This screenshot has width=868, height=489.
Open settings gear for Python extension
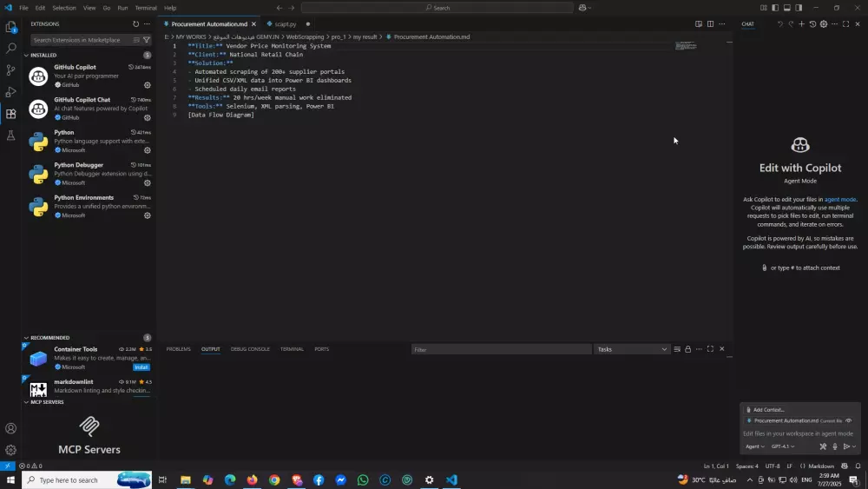148,150
